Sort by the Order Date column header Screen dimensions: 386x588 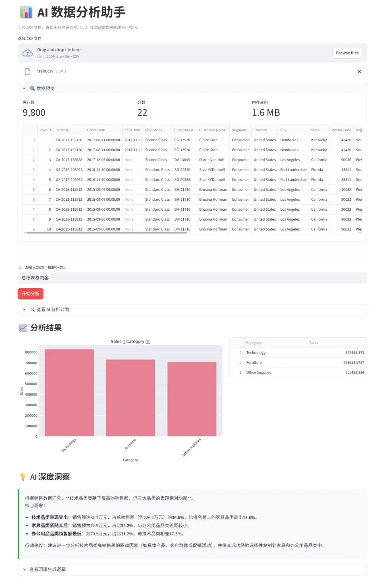pos(103,130)
